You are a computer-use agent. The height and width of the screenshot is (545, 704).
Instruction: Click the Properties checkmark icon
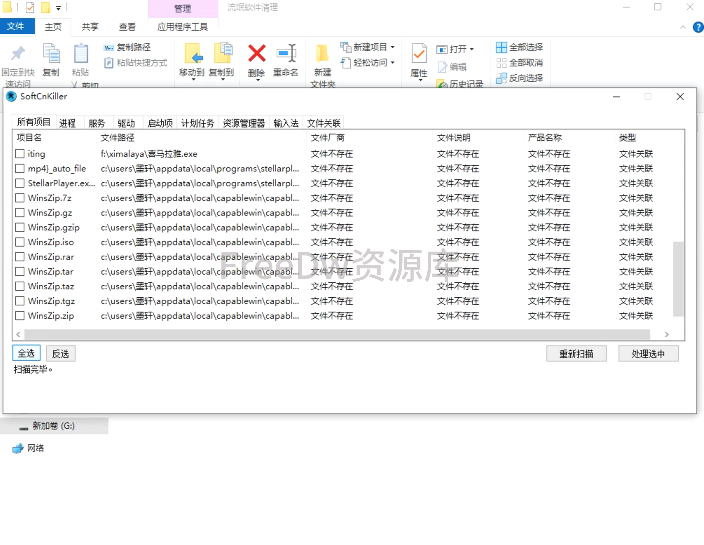(419, 54)
